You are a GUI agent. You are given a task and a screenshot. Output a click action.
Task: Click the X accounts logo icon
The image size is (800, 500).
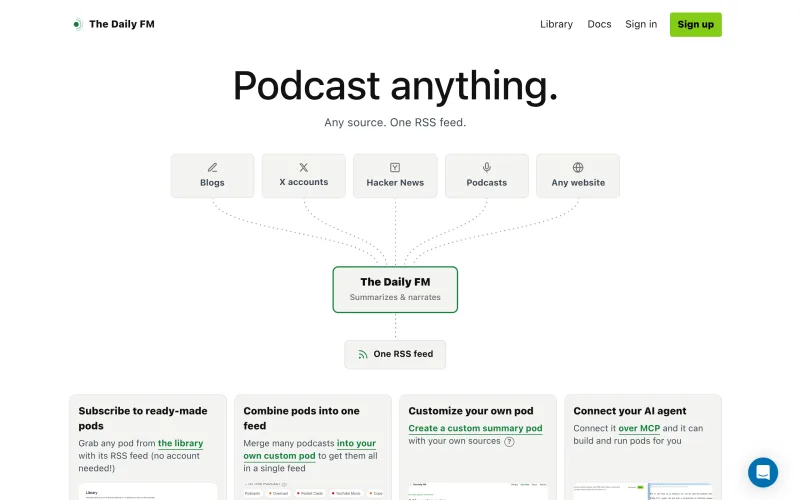tap(304, 167)
